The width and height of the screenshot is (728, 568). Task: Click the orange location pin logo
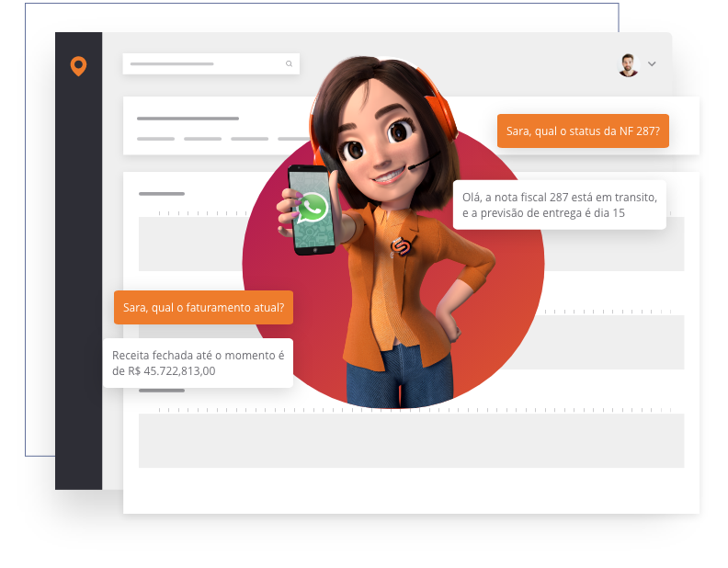tap(78, 66)
